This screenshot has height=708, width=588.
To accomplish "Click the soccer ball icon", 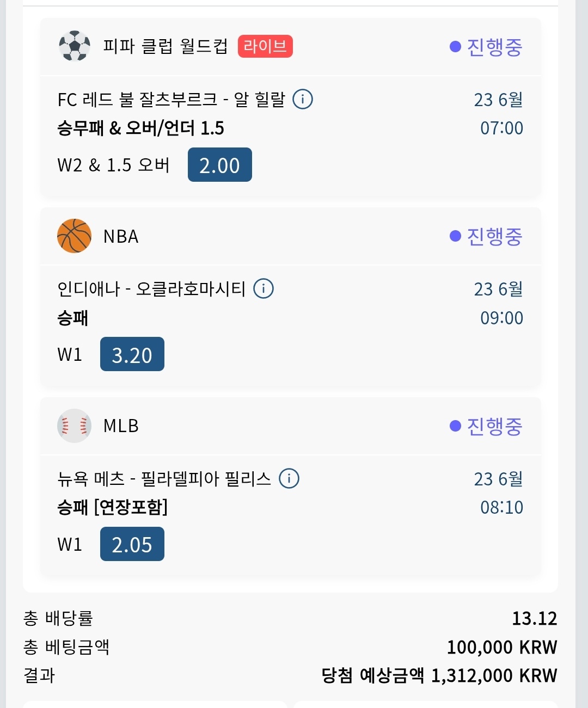I will (75, 46).
